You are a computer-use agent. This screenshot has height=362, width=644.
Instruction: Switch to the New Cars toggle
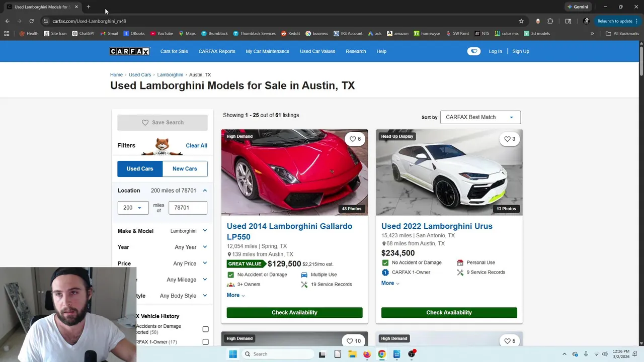(x=185, y=169)
